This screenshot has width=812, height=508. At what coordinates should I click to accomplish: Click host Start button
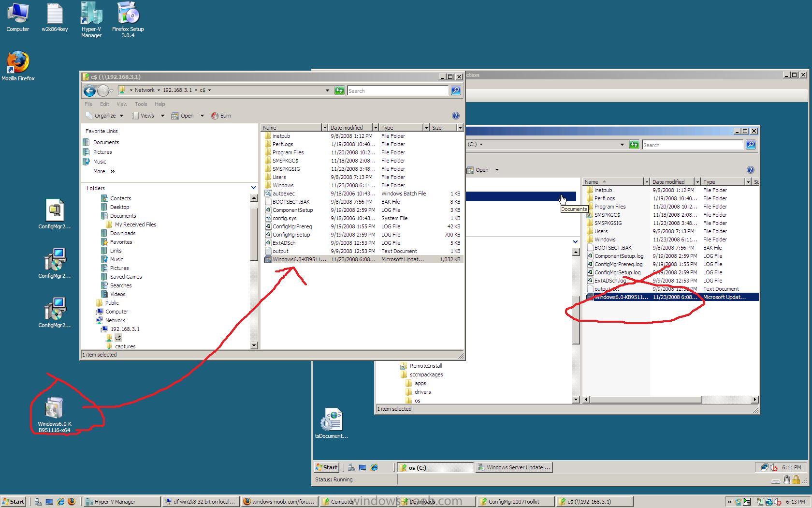click(x=13, y=502)
